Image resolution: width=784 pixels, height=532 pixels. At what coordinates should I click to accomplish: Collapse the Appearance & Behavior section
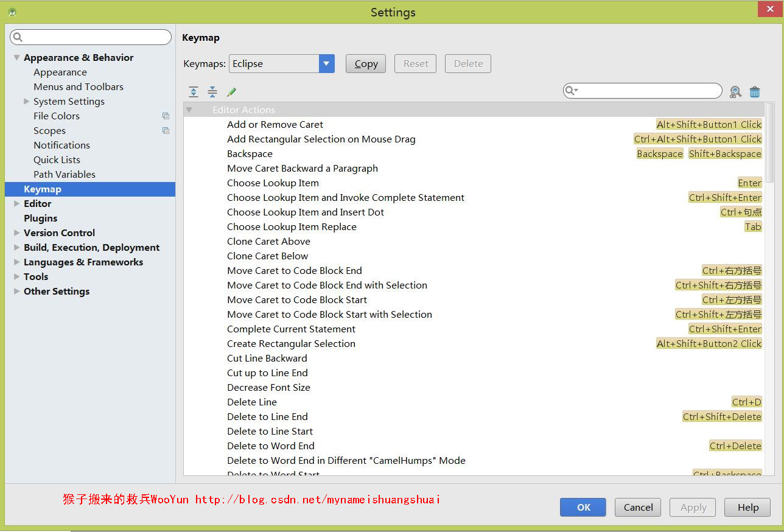[17, 57]
